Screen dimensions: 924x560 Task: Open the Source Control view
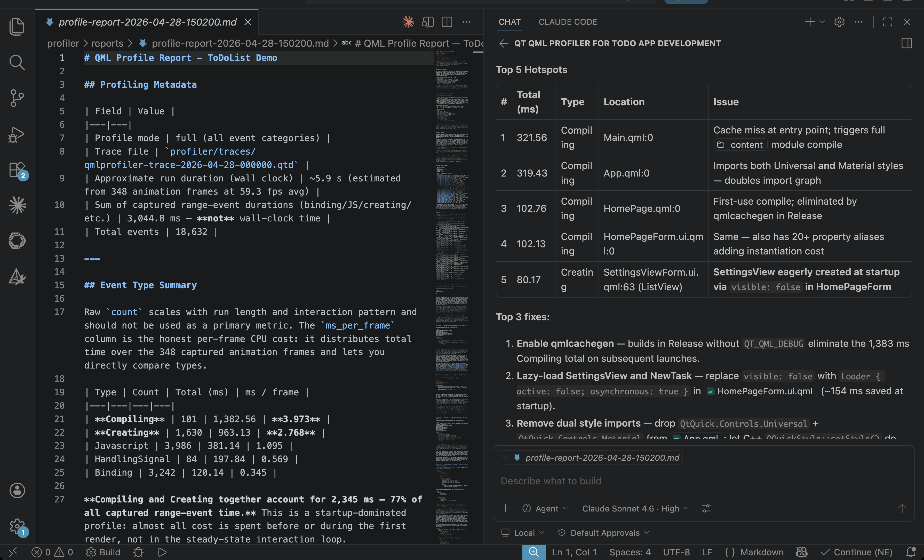(17, 98)
